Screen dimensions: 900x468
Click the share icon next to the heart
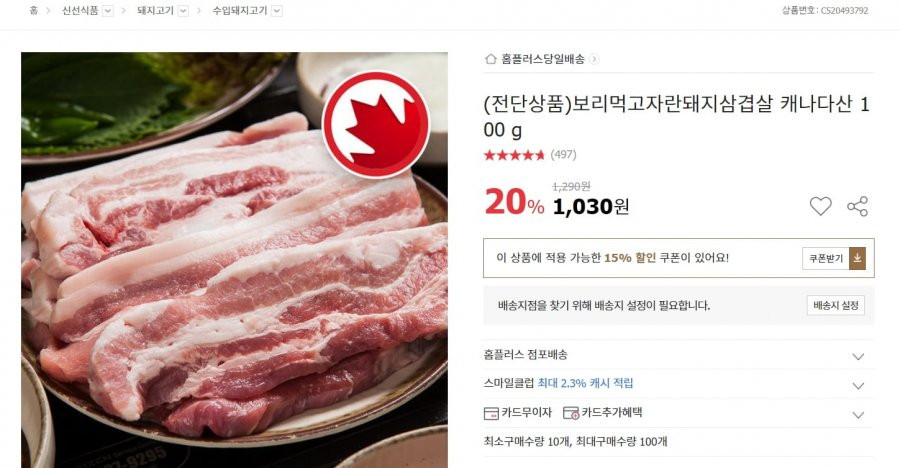click(x=858, y=207)
